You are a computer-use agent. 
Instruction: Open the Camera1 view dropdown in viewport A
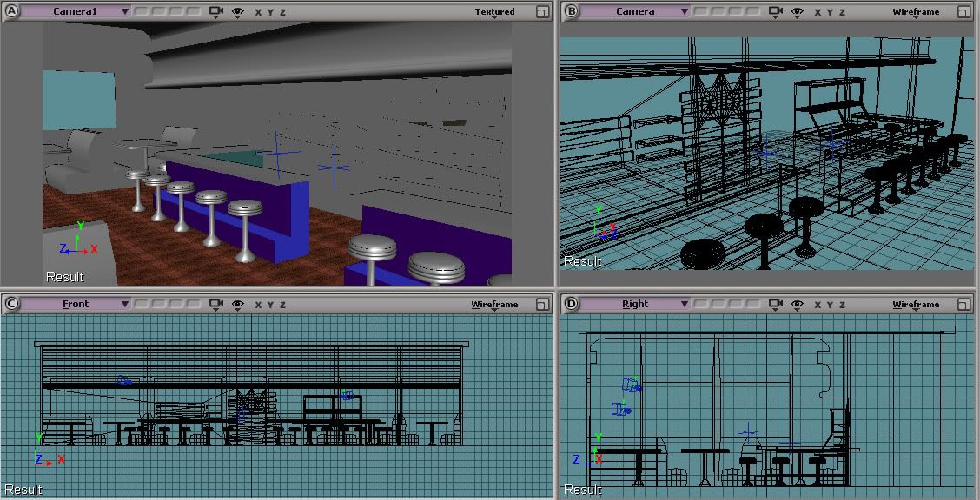pyautogui.click(x=76, y=11)
